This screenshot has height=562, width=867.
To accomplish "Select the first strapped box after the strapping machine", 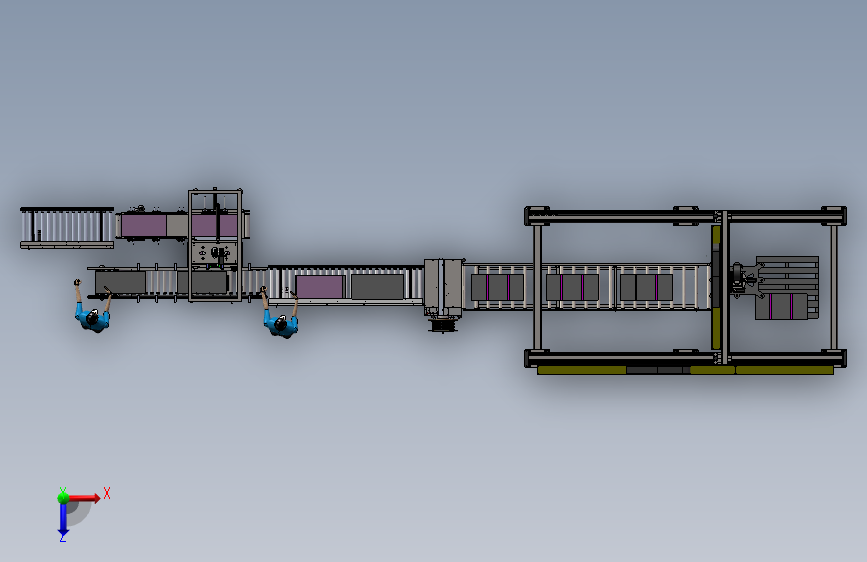I will 497,288.
